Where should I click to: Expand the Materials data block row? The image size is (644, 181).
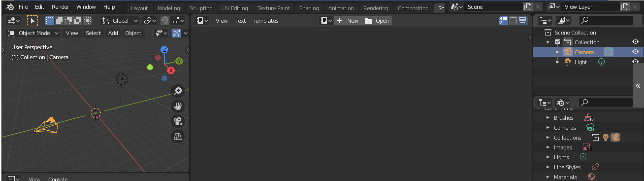pyautogui.click(x=548, y=177)
